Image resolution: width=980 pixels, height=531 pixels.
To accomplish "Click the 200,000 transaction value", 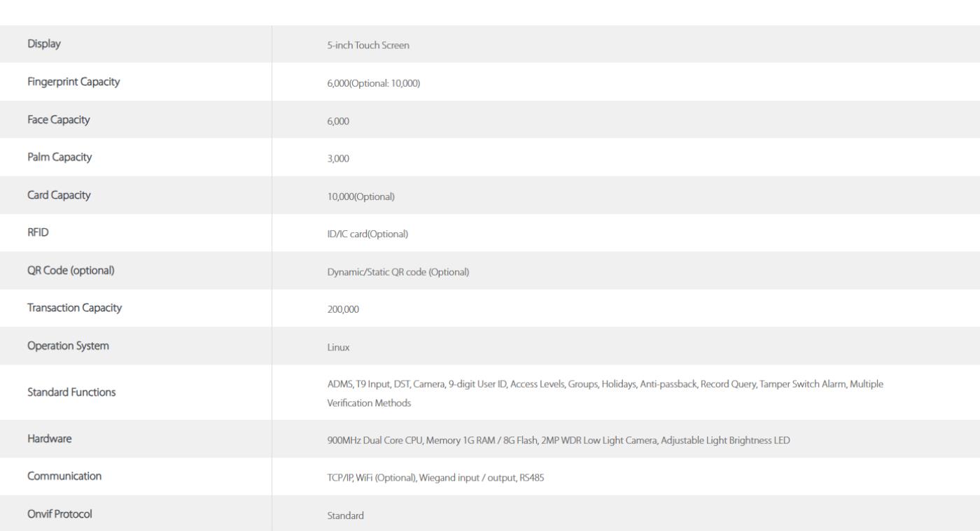I will [343, 310].
